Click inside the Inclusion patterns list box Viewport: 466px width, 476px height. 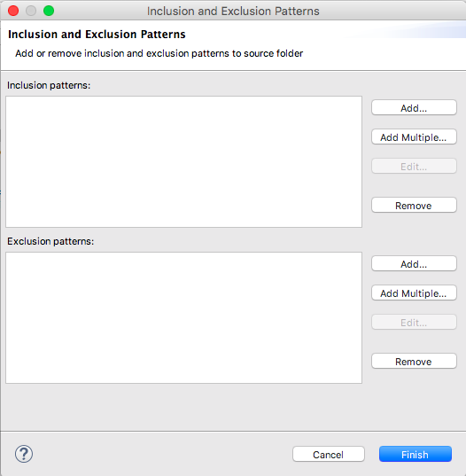[184, 162]
